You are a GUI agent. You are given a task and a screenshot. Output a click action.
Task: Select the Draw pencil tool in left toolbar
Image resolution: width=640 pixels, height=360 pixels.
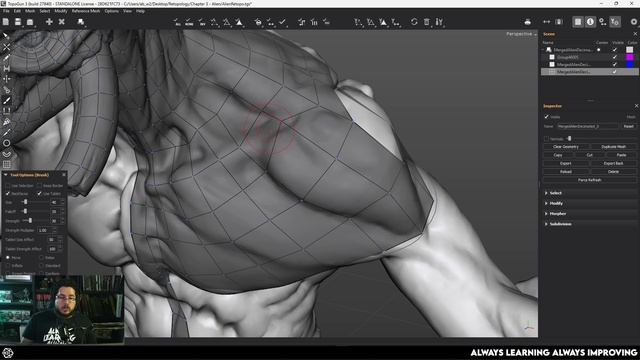pyautogui.click(x=7, y=58)
